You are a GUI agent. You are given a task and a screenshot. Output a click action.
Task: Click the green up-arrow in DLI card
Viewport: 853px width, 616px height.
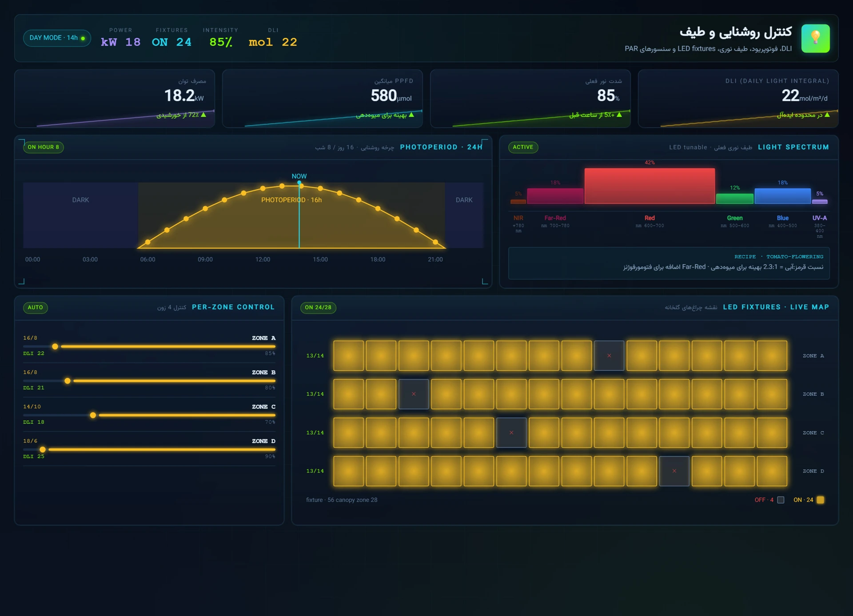pos(827,115)
